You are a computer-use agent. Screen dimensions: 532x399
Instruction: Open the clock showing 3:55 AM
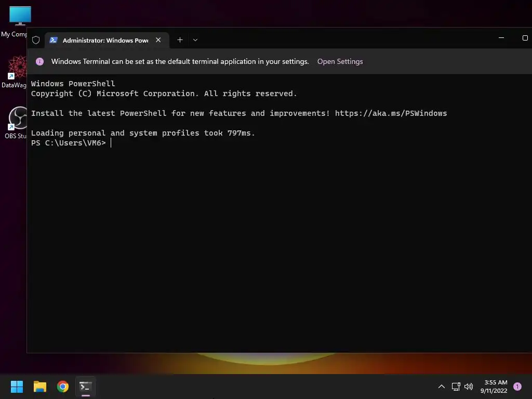click(x=494, y=387)
